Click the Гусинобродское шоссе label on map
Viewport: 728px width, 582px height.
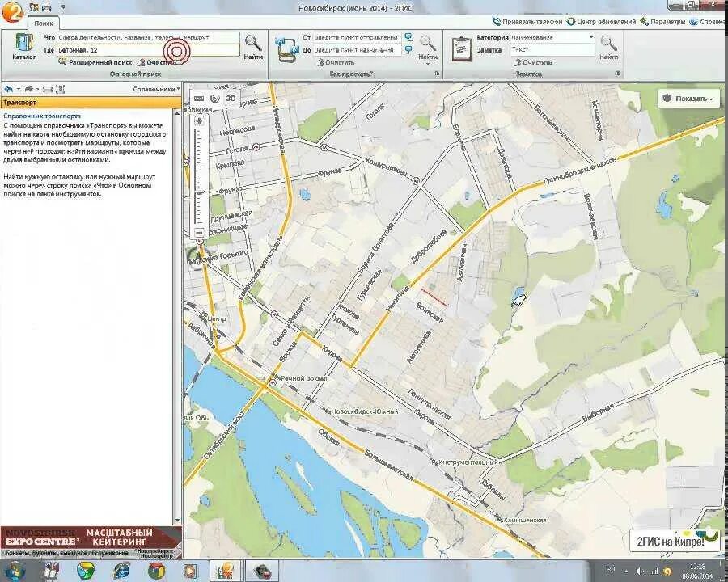[580, 171]
